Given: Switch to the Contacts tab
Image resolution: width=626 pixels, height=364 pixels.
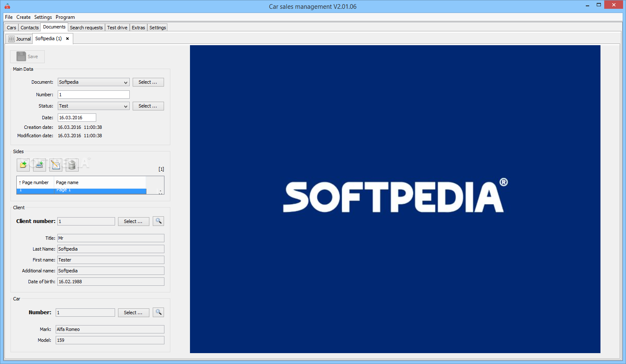Looking at the screenshot, I should click(30, 28).
